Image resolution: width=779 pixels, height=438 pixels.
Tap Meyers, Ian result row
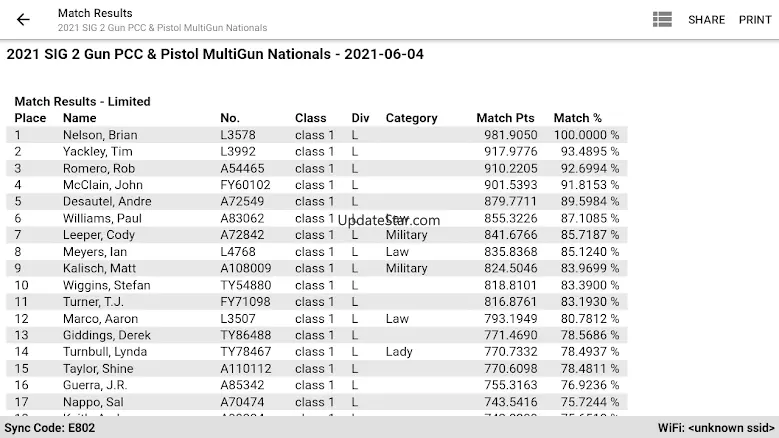point(95,252)
